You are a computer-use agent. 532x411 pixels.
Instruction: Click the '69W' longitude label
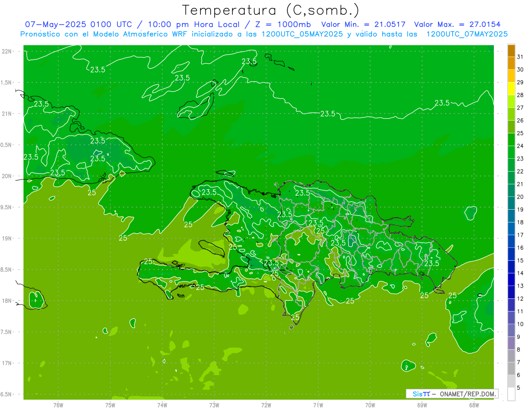(x=422, y=405)
